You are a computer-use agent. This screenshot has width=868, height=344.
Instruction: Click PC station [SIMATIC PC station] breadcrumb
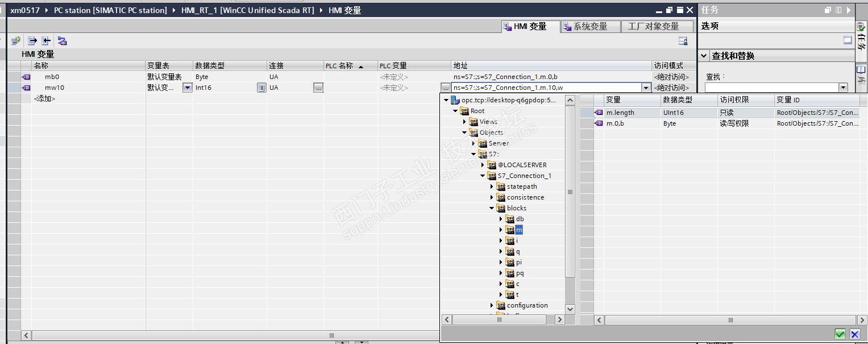110,10
